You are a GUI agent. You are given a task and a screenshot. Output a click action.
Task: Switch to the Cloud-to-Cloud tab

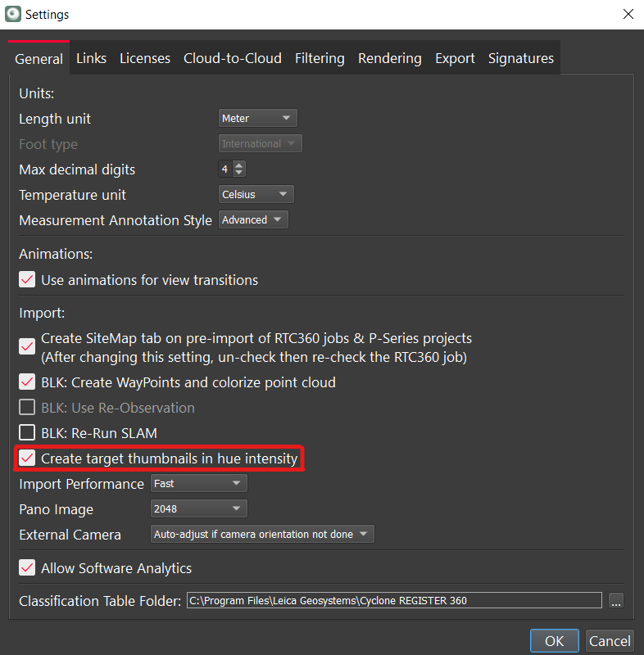coord(232,58)
